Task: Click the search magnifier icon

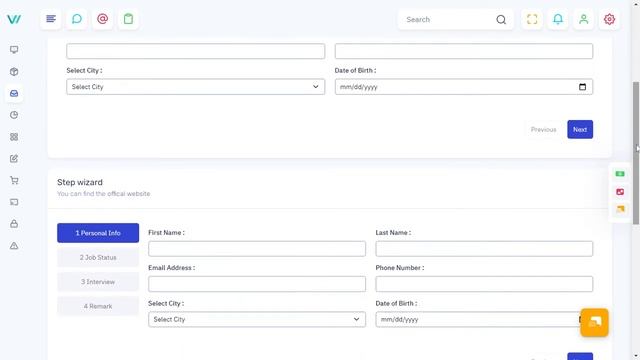Action: [x=501, y=20]
